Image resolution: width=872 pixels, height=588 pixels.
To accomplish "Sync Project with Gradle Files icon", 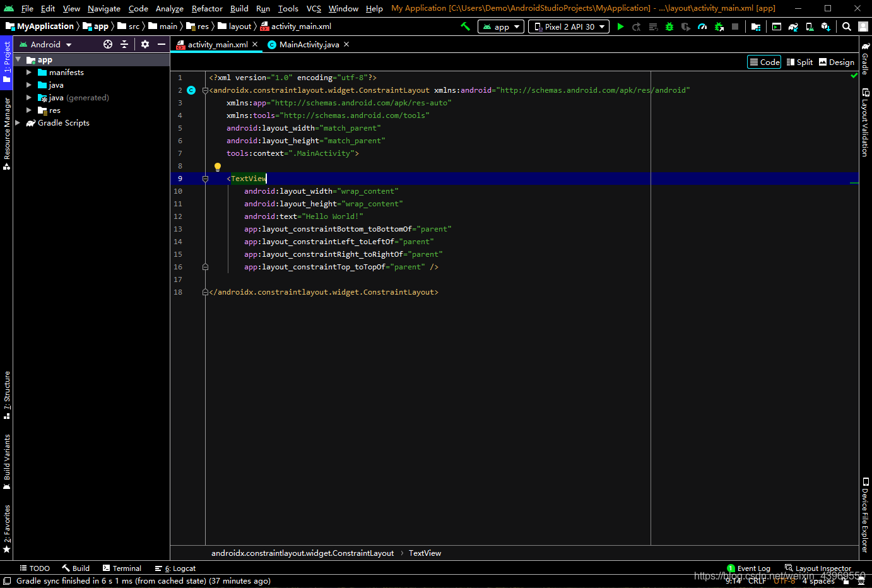I will (x=793, y=26).
